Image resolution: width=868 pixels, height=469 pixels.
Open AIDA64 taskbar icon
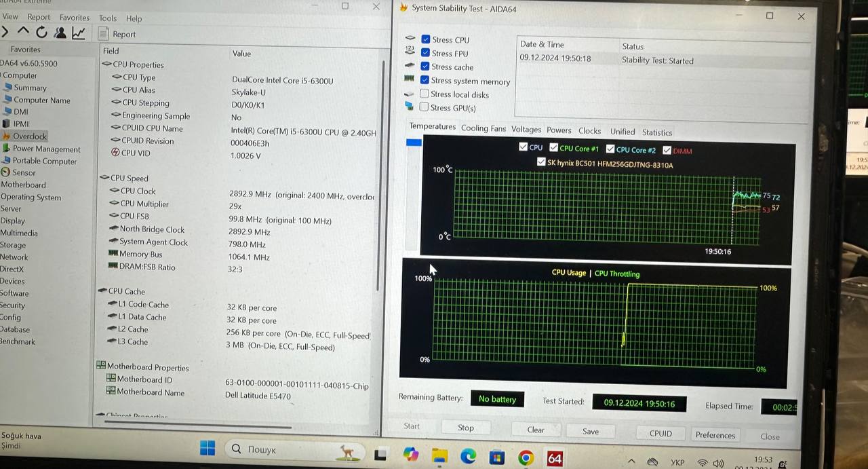(555, 459)
